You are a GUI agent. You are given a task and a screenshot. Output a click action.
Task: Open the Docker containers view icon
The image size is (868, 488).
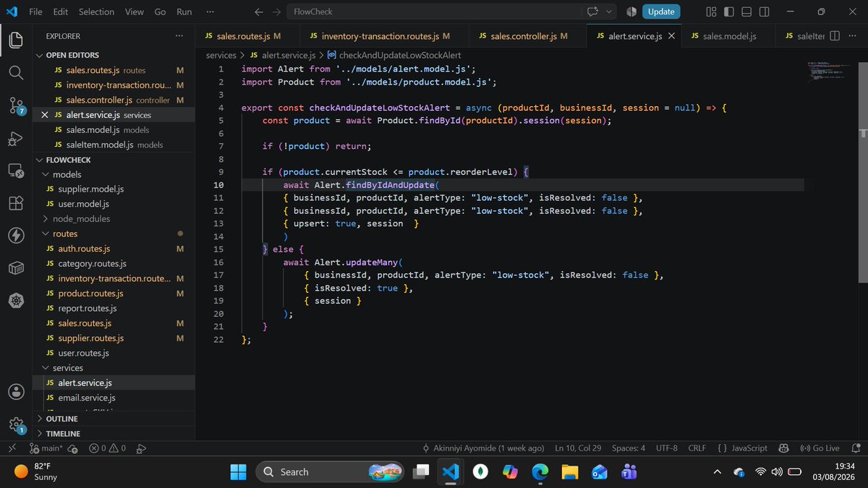pyautogui.click(x=16, y=268)
